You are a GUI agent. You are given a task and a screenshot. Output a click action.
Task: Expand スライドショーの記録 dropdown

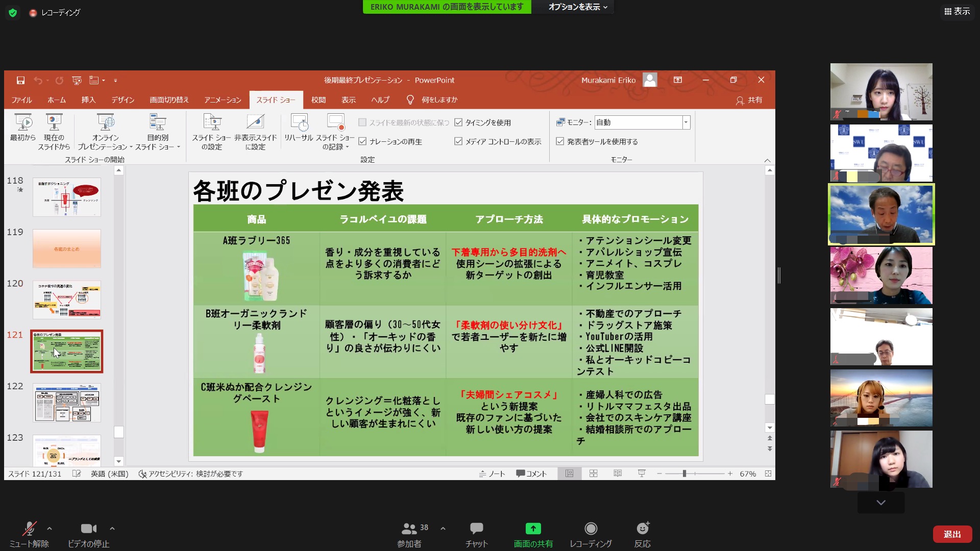[347, 147]
